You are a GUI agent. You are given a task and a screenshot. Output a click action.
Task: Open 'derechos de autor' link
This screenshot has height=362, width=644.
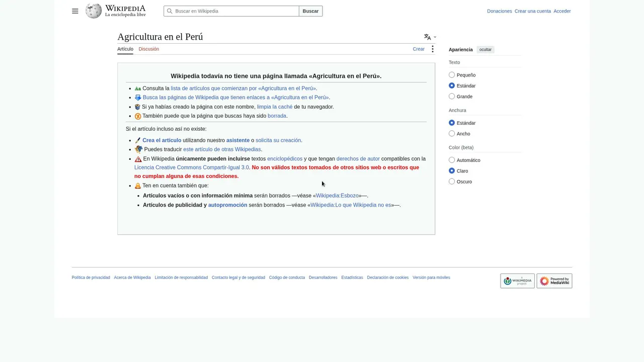click(x=358, y=159)
